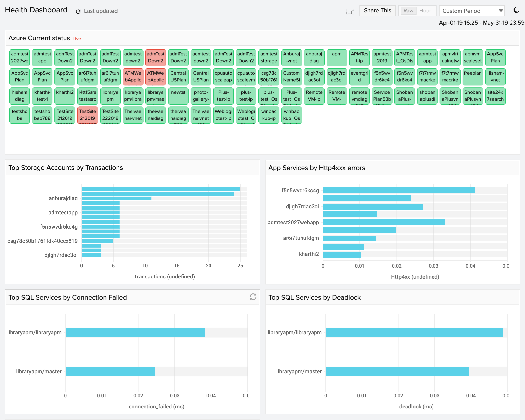The image size is (525, 420).
Task: Click the display devices icon near Share This
Action: click(x=350, y=11)
